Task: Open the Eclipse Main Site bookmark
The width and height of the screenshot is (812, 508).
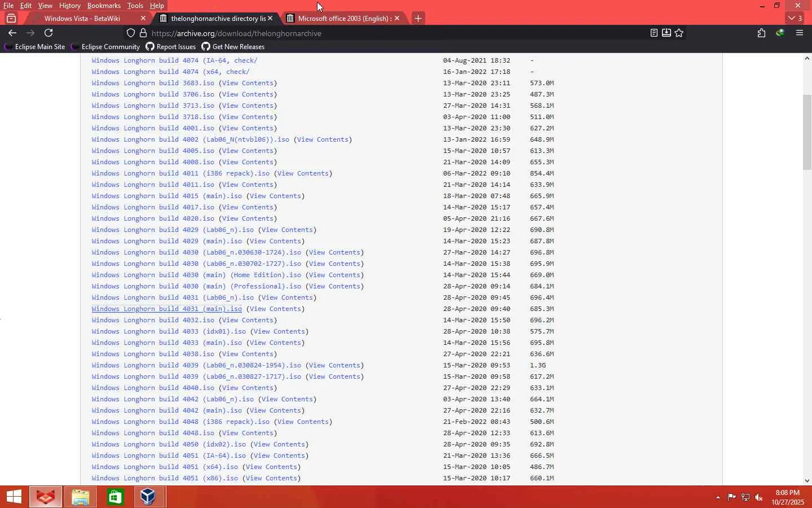Action: pyautogui.click(x=35, y=47)
